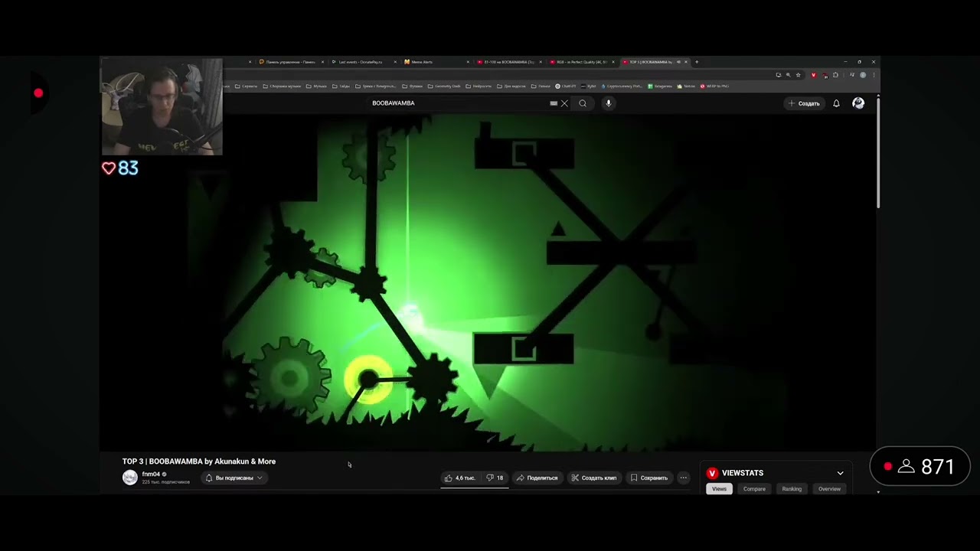980x551 pixels.
Task: Click the video title "TOP 3 | BOOBAWAMBA by Akunakun & More"
Action: pyautogui.click(x=199, y=461)
